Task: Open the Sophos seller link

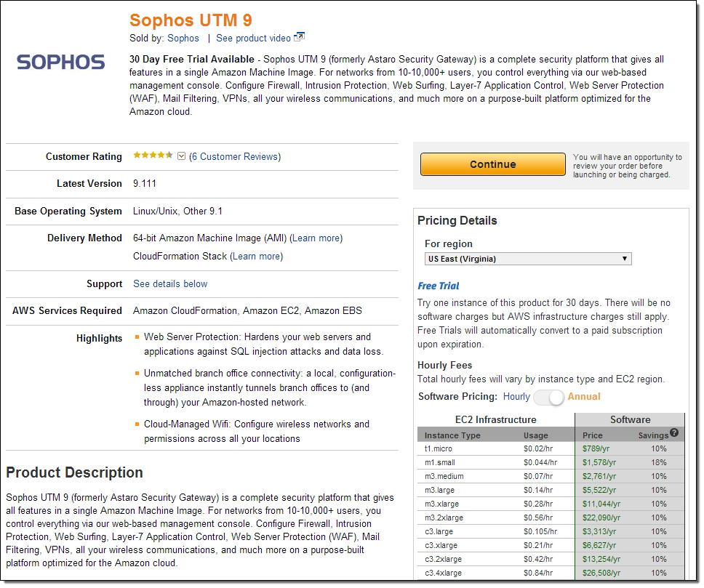Action: (183, 38)
